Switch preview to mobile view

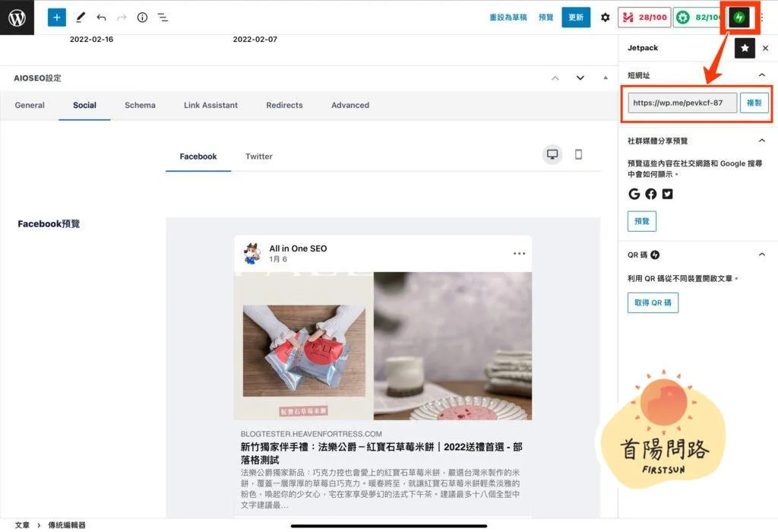pyautogui.click(x=578, y=154)
